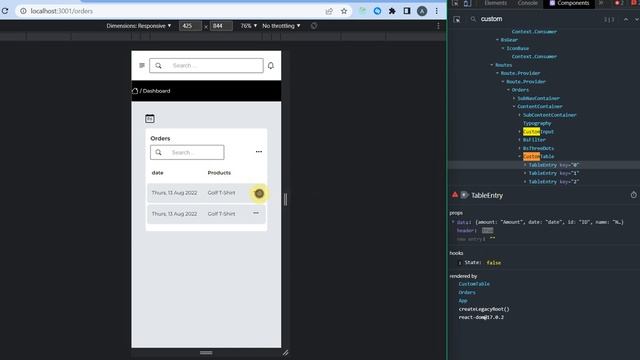Switch to the Console tab
The image size is (640, 360).
[527, 3]
